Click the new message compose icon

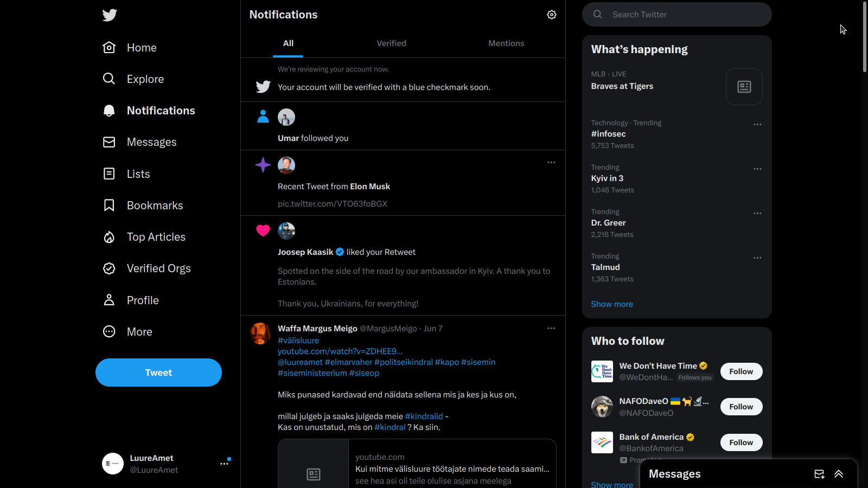tap(819, 474)
